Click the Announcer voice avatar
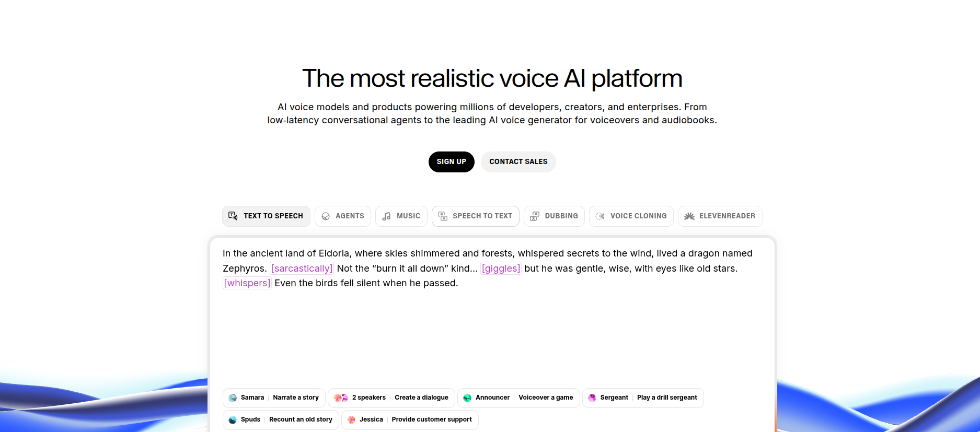This screenshot has width=980, height=432. click(467, 398)
